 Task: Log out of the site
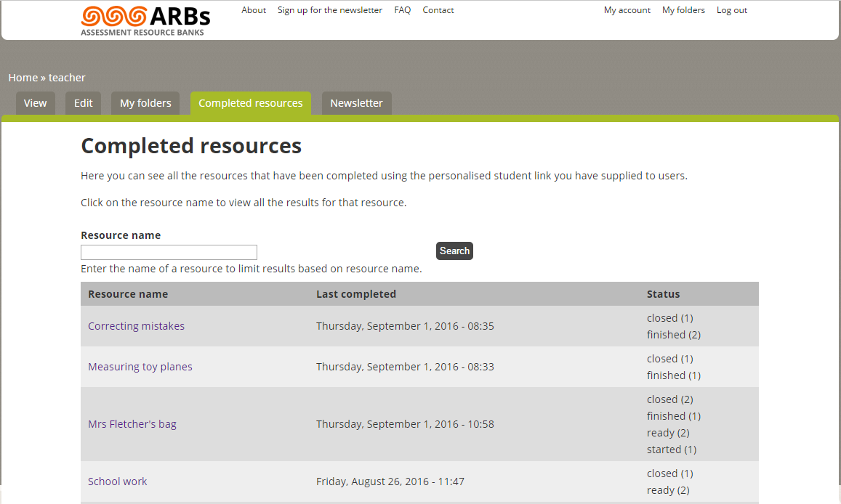pos(731,10)
